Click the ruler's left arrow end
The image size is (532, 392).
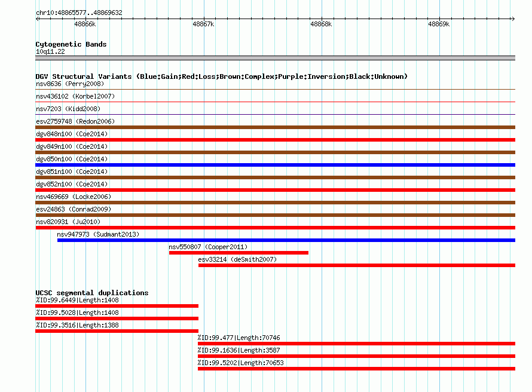[38, 19]
